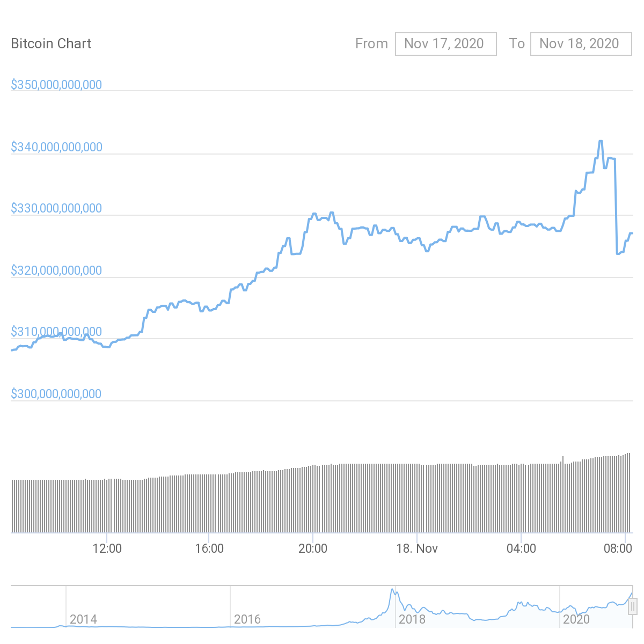Click the $330,000,000,000 axis label
This screenshot has width=644, height=644.
pyautogui.click(x=56, y=208)
